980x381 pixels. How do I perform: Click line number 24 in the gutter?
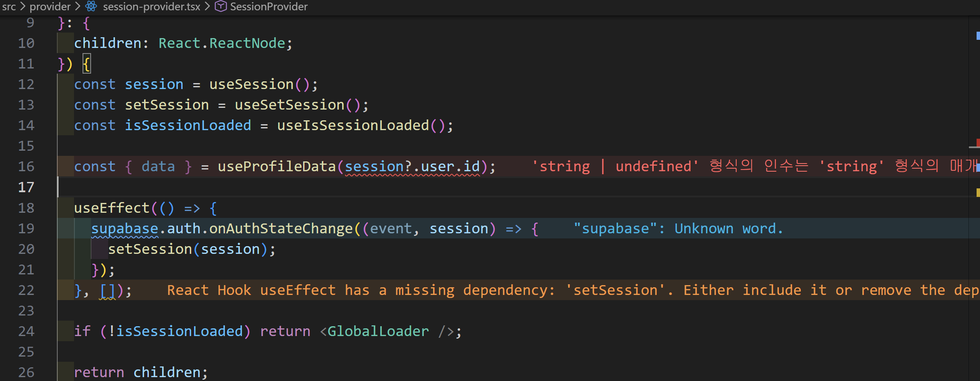click(x=26, y=331)
